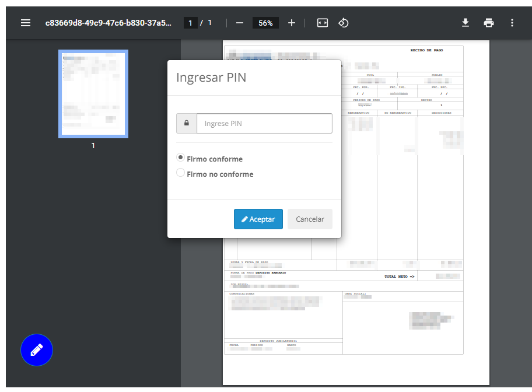Rotate the document counterclockwise

click(x=344, y=23)
